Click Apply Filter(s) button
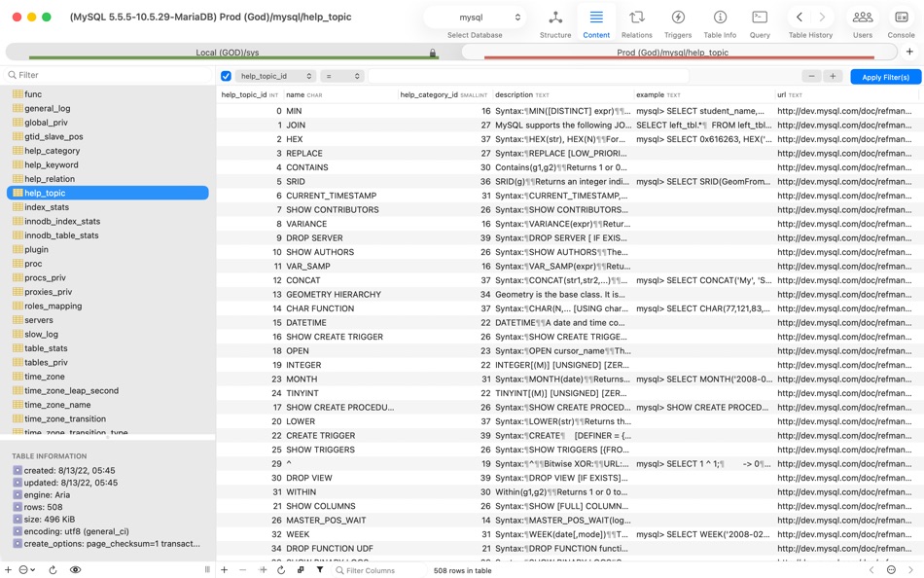The image size is (924, 578). click(x=886, y=77)
